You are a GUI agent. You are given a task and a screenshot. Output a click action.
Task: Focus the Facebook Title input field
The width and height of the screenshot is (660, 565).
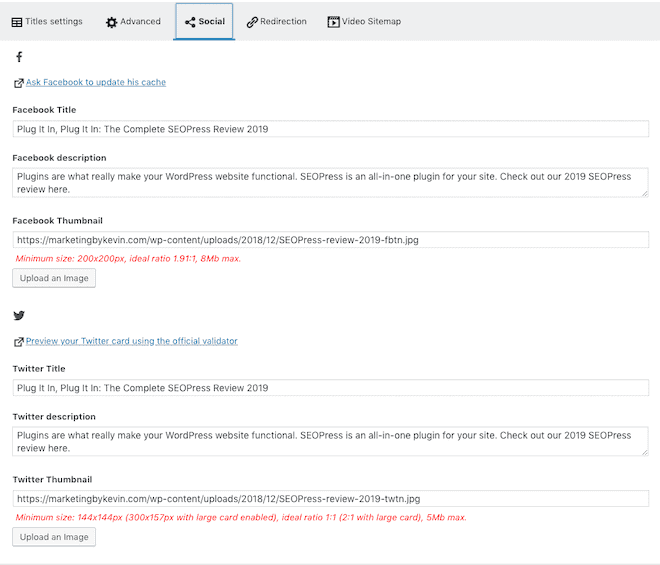point(330,129)
